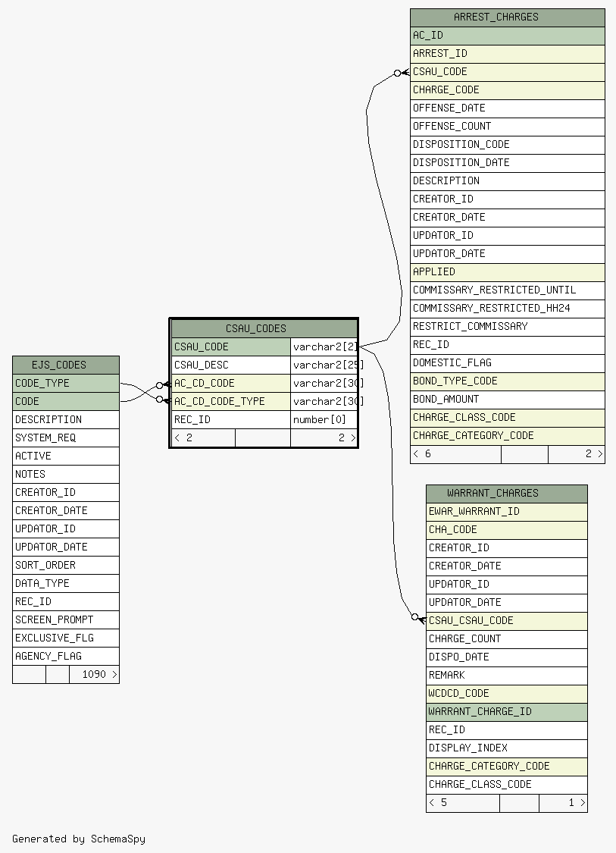Select AC_ID column in ARREST_CHARGES
This screenshot has height=853, width=616.
click(507, 36)
